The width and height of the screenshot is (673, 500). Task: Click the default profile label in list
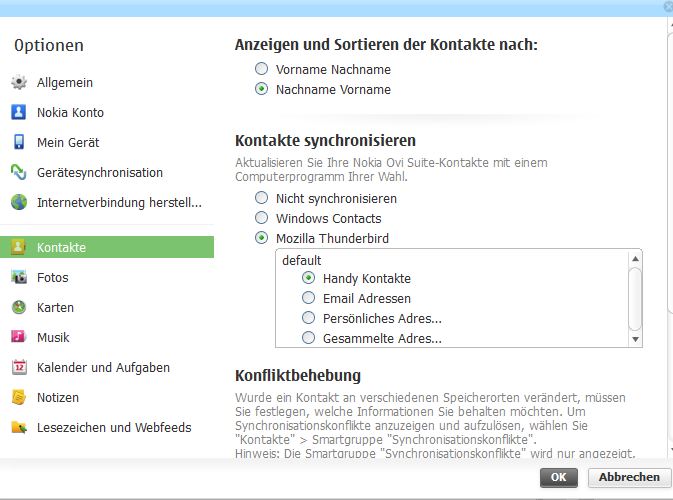(301, 261)
